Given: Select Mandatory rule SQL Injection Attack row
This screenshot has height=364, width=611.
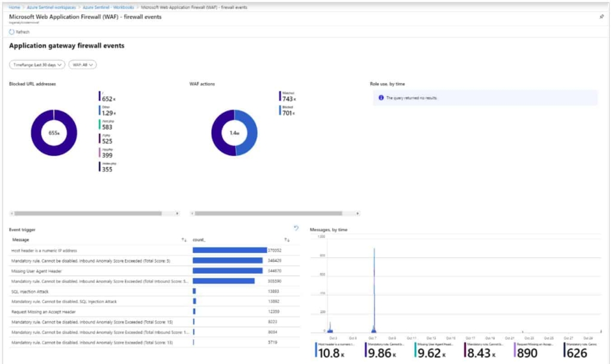Looking at the screenshot, I should click(155, 301).
